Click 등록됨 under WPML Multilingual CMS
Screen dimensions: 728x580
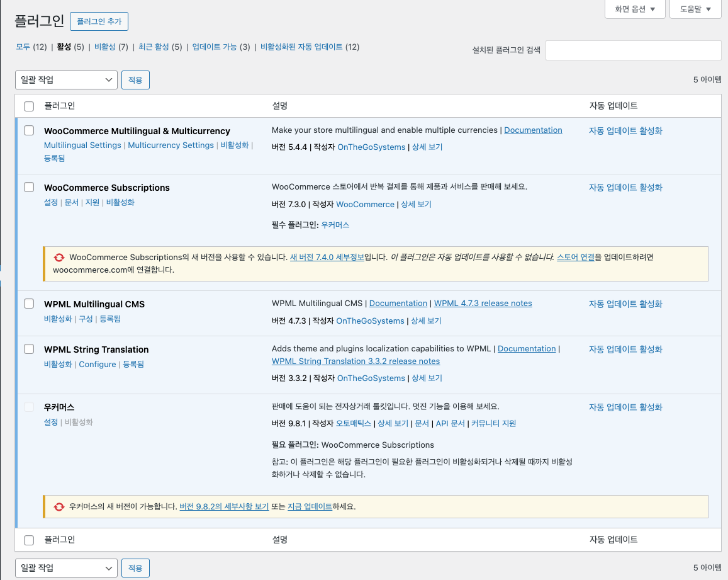coord(110,319)
